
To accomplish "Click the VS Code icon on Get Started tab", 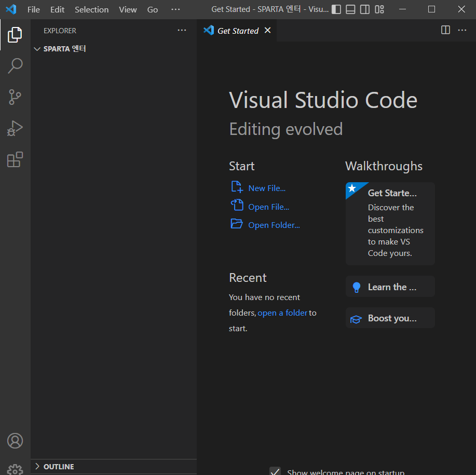I will coord(209,30).
